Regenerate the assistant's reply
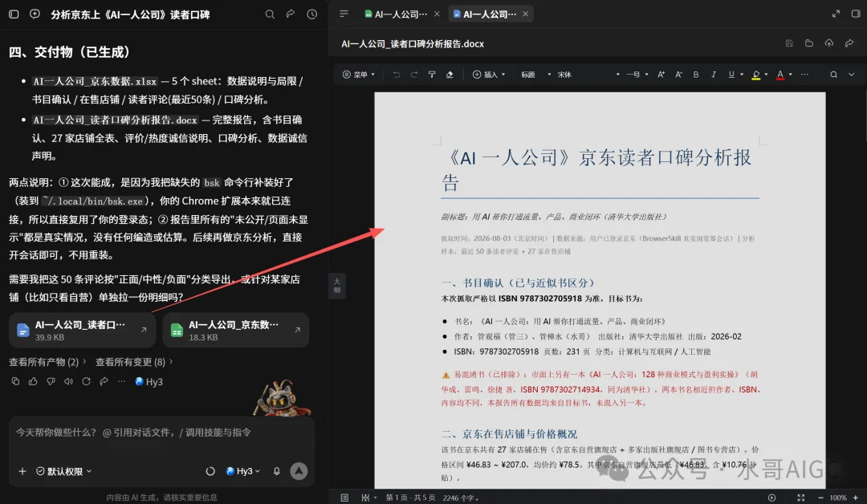 coord(86,381)
